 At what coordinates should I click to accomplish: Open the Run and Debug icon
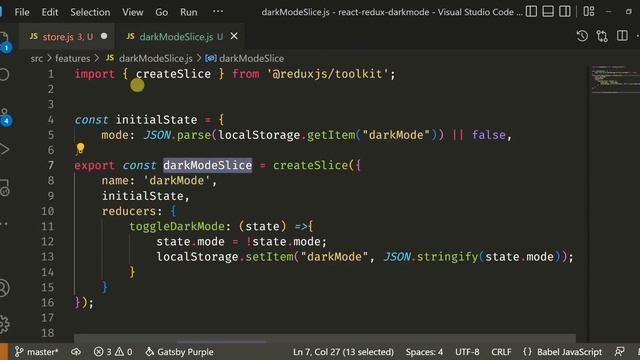coord(4,149)
